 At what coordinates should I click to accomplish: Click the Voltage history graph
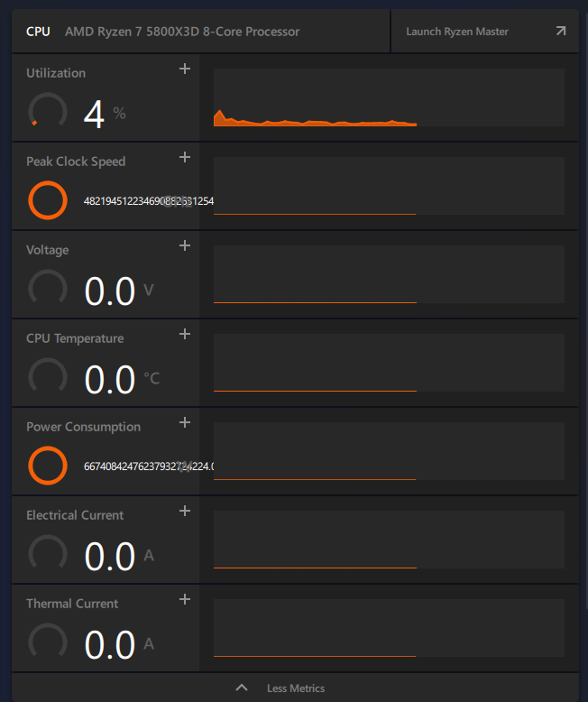389,274
